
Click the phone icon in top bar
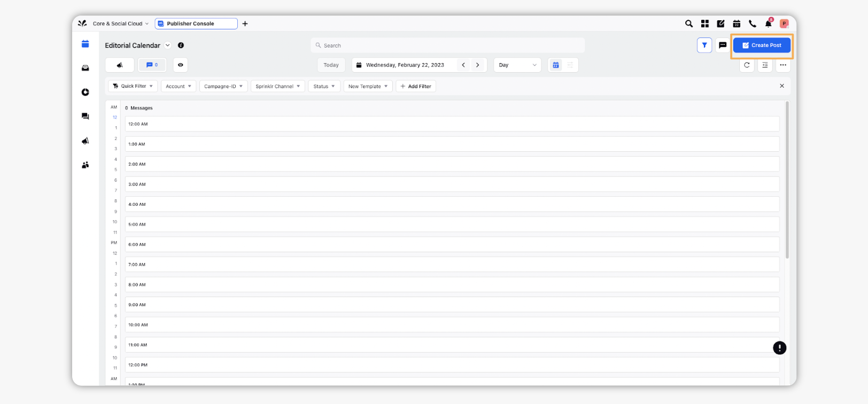coord(753,24)
